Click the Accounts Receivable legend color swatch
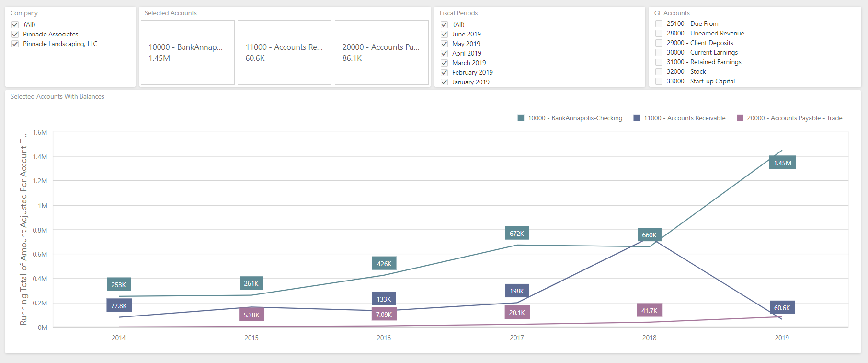The width and height of the screenshot is (868, 363). tap(637, 118)
